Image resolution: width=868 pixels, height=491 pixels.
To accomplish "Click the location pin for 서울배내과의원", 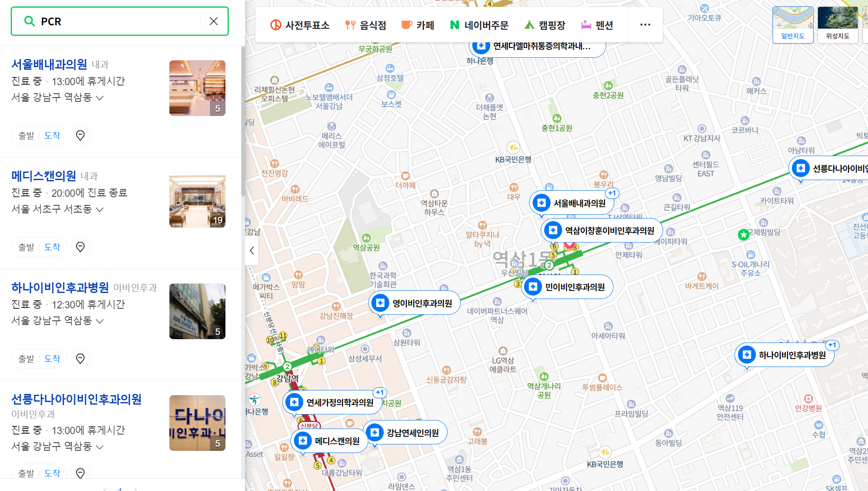I will tap(80, 136).
